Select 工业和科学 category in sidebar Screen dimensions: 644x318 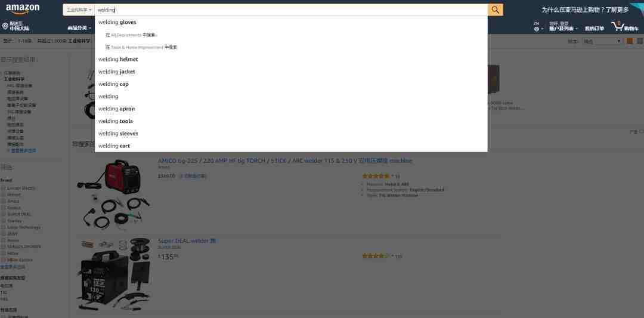[x=14, y=79]
